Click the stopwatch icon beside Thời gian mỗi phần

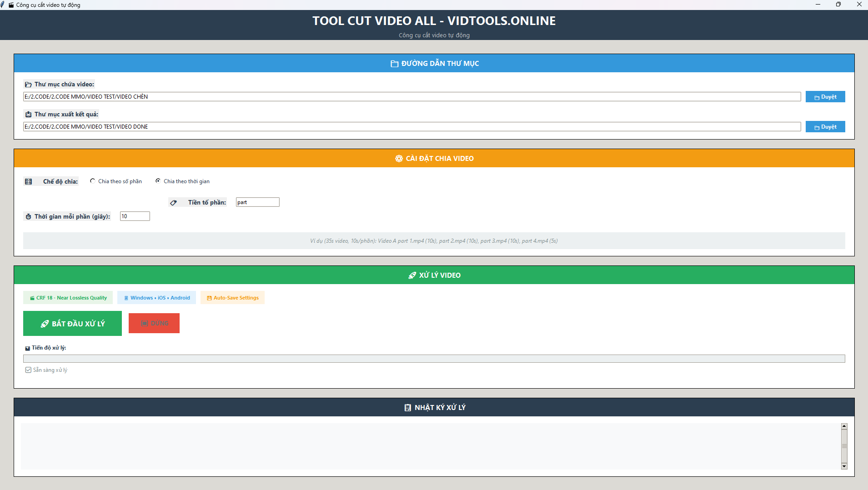point(28,216)
